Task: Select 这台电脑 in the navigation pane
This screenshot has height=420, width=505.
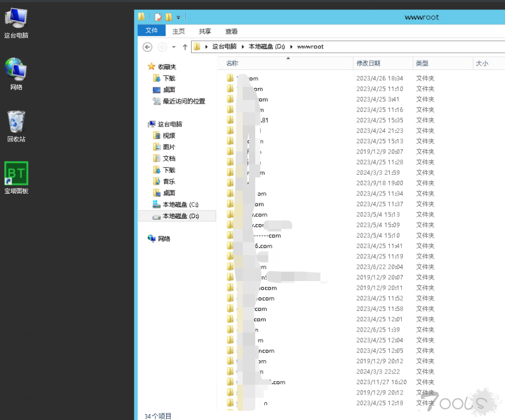Action: pos(170,124)
